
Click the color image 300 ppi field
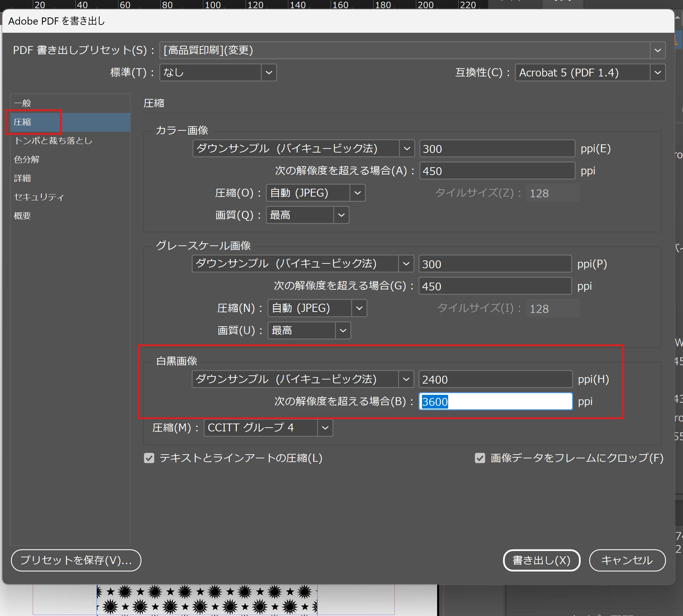pos(497,148)
